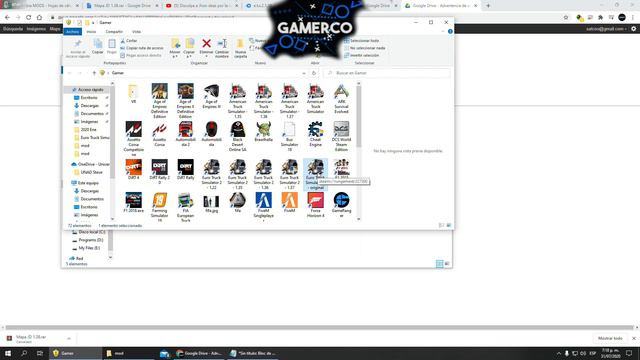Select Acceso rápido in the navigation pane
This screenshot has height=360, width=640.
87,89
